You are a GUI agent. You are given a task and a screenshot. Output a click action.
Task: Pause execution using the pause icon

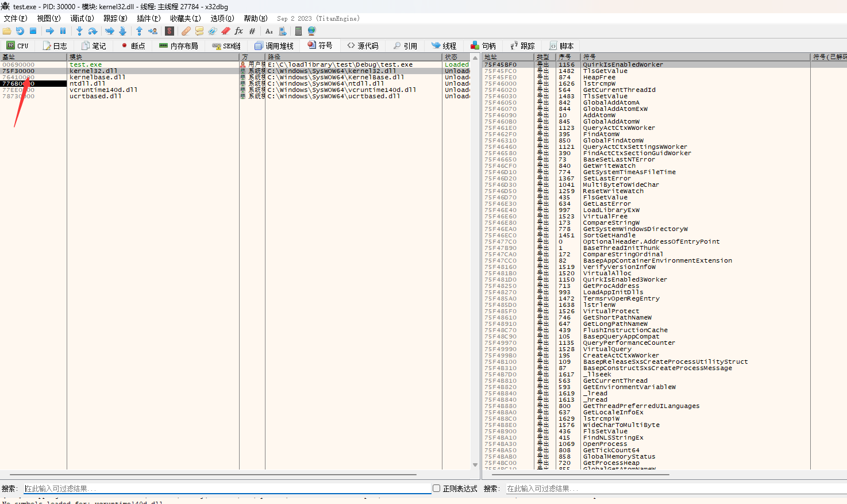click(63, 31)
